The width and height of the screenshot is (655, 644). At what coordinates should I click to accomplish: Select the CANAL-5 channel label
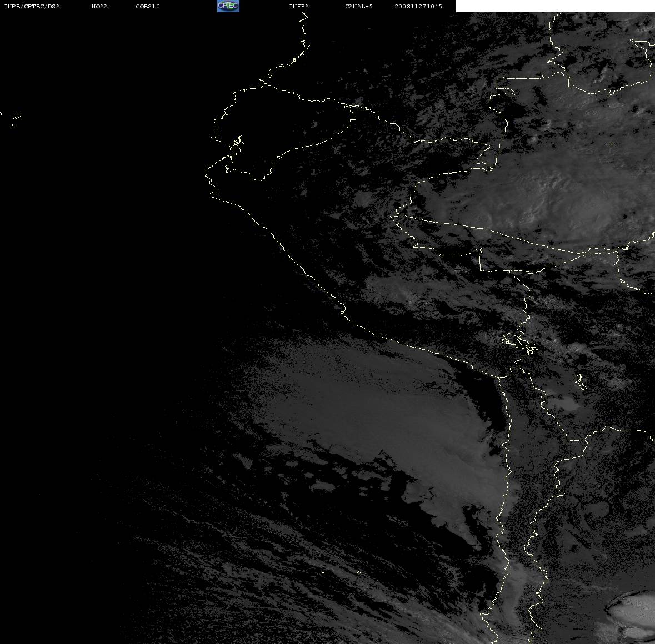(x=359, y=6)
